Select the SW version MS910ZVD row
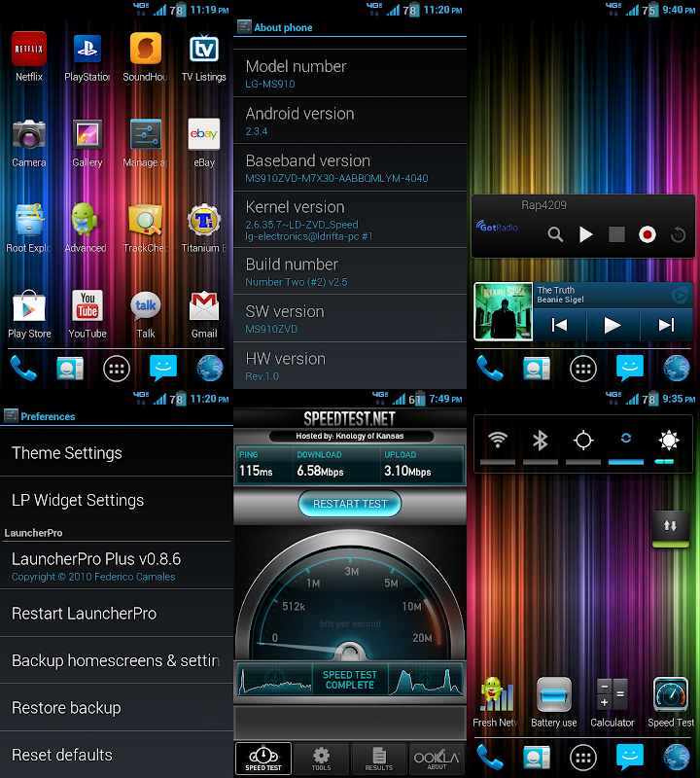Viewport: 700px width, 778px height. pos(350,319)
